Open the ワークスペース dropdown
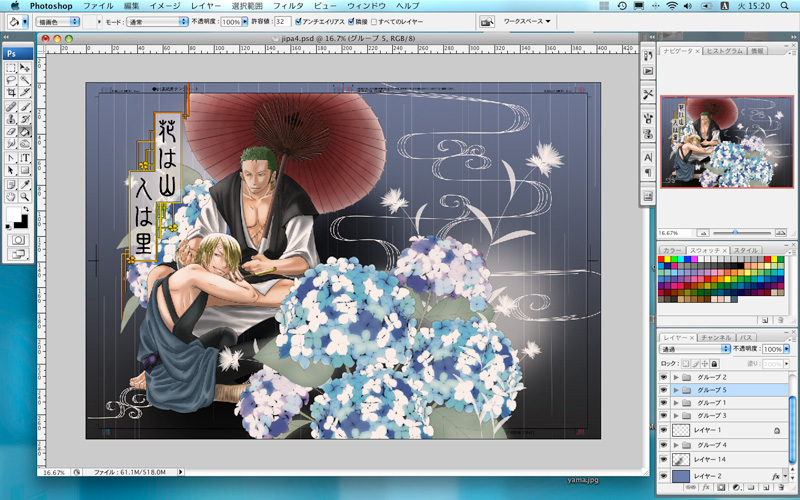The height and width of the screenshot is (500, 800). click(x=527, y=21)
